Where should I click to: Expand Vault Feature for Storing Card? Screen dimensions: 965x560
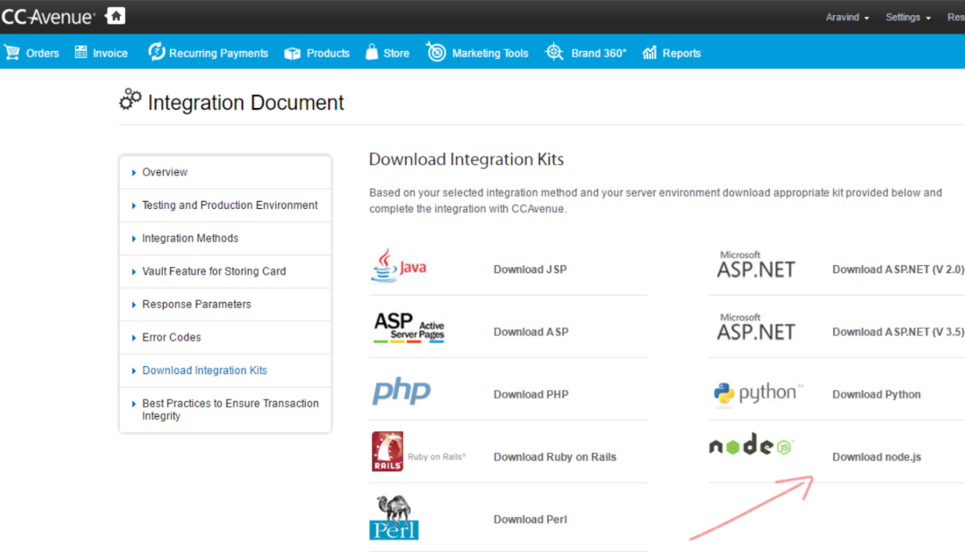tap(225, 272)
